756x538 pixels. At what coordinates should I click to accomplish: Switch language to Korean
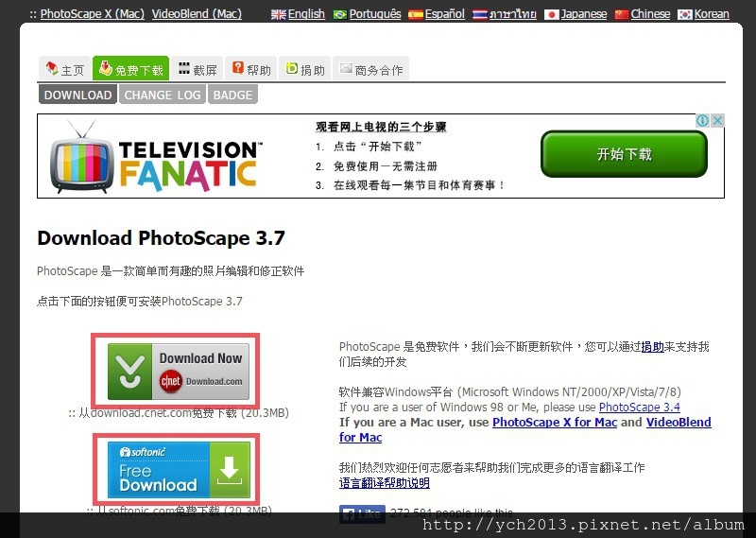pos(712,14)
